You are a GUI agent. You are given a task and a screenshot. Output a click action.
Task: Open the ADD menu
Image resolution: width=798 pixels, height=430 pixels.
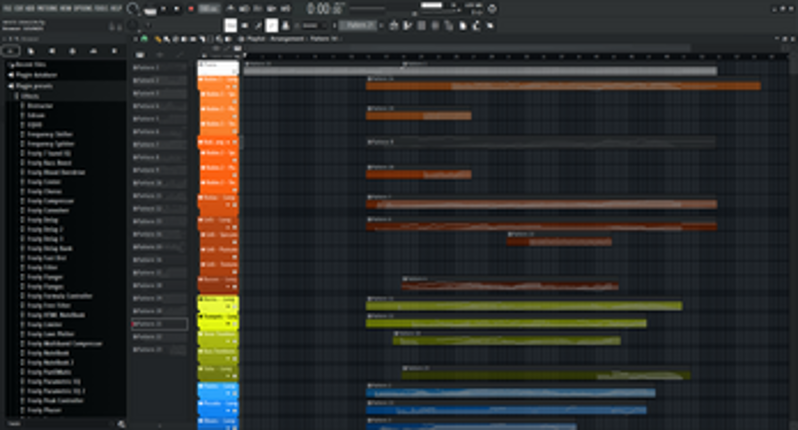[30, 9]
